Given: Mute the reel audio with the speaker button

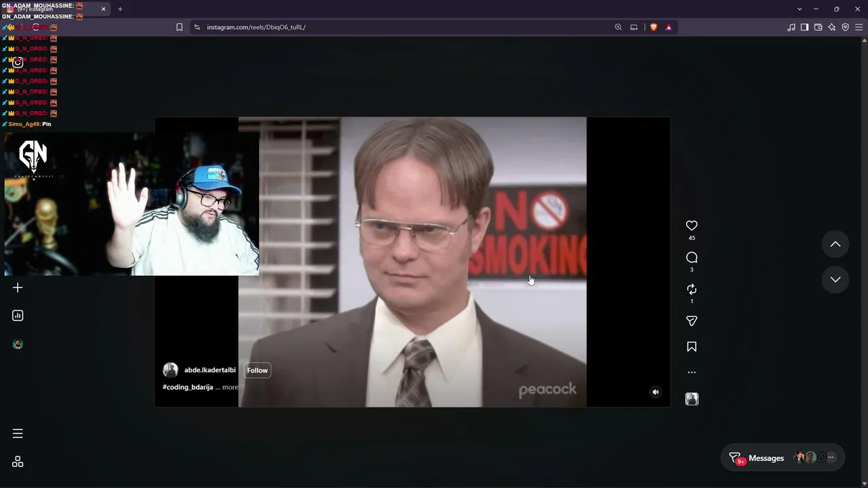Looking at the screenshot, I should 656,392.
